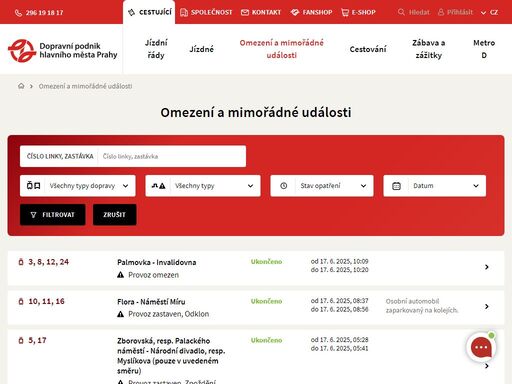Click the user profile icon
This screenshot has width=512, height=384.
pos(441,12)
